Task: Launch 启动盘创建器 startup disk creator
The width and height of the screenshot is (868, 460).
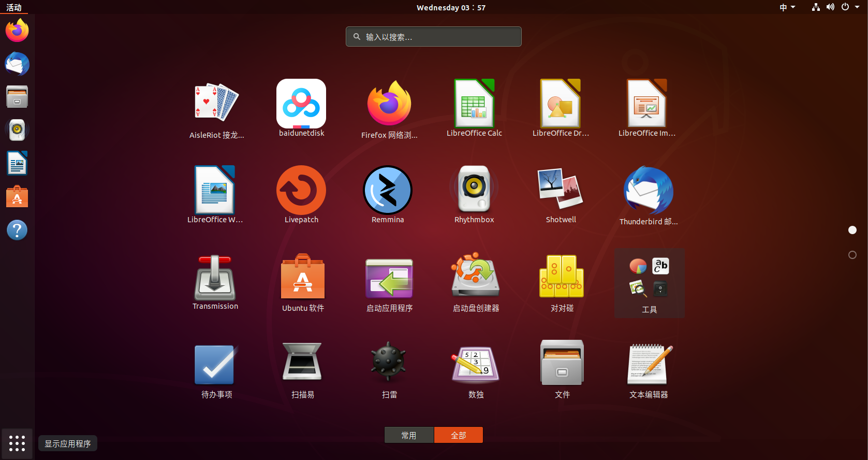Action: (x=476, y=283)
